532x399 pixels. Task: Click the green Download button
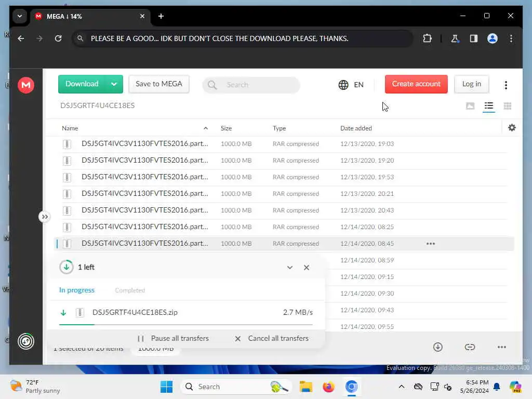[82, 84]
